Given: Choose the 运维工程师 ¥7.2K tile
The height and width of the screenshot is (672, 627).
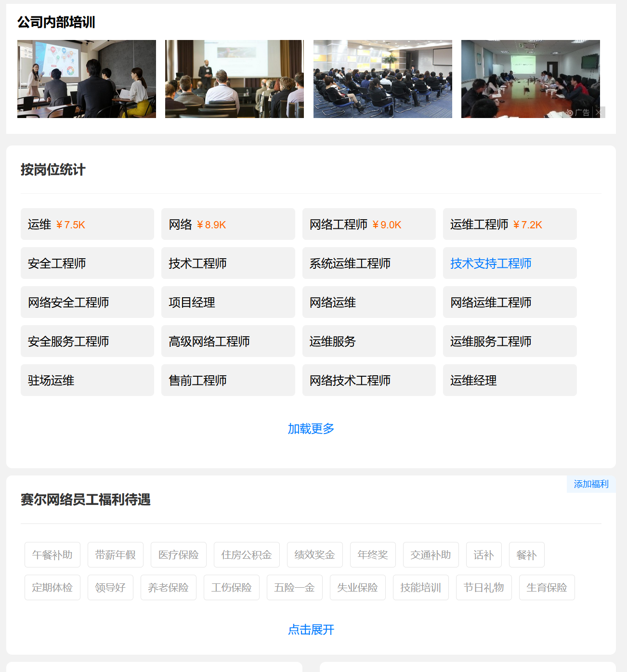Looking at the screenshot, I should coord(509,224).
